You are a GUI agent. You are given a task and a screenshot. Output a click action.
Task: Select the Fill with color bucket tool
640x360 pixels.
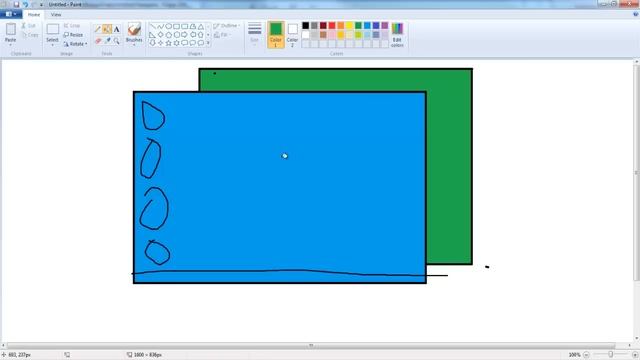[107, 29]
